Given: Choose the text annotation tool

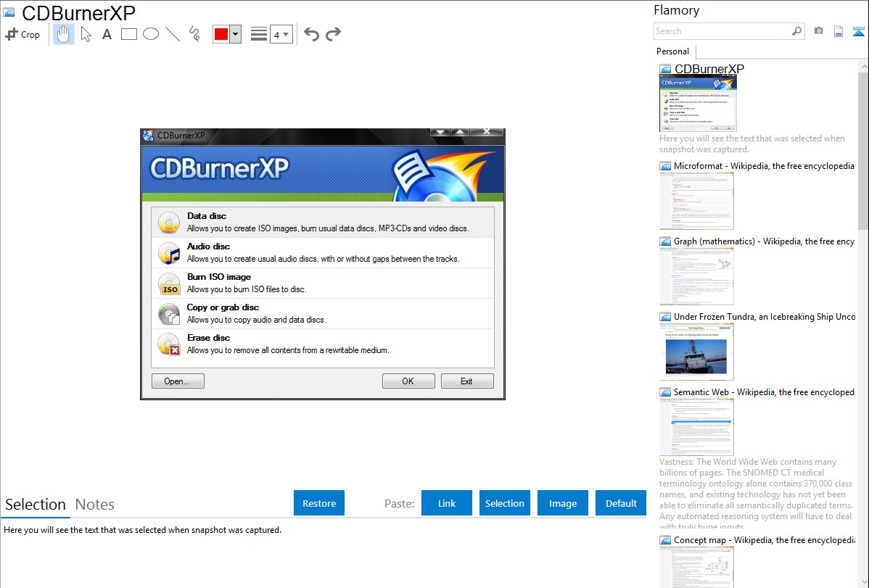Looking at the screenshot, I should pyautogui.click(x=107, y=34).
